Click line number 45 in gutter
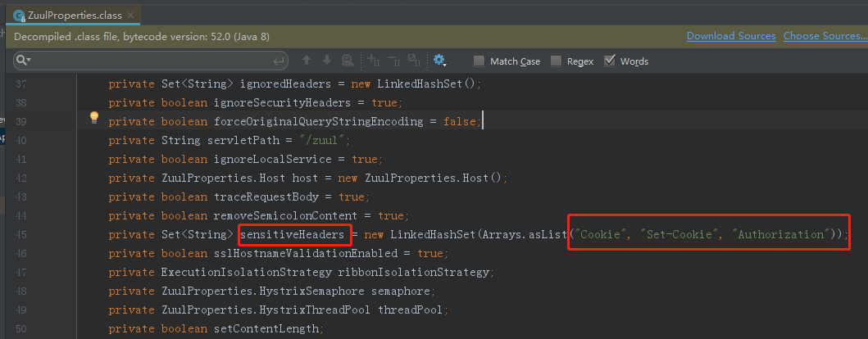Image resolution: width=868 pixels, height=339 pixels. pyautogui.click(x=20, y=234)
